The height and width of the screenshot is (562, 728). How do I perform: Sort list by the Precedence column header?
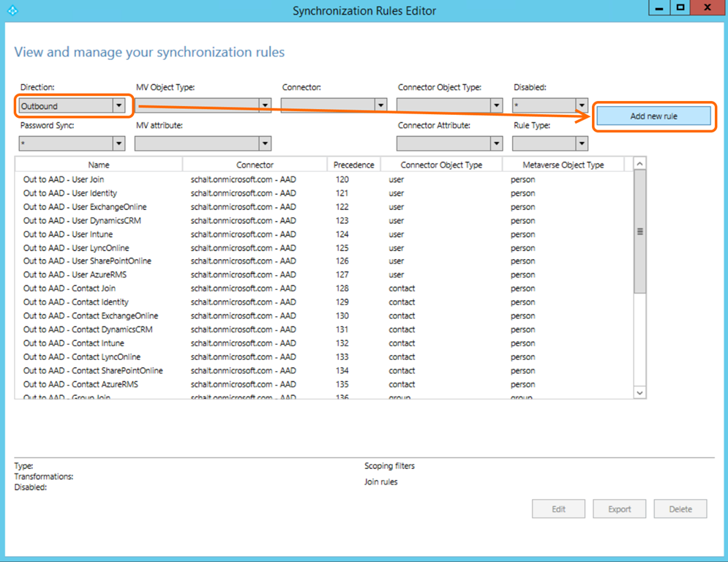(x=353, y=165)
